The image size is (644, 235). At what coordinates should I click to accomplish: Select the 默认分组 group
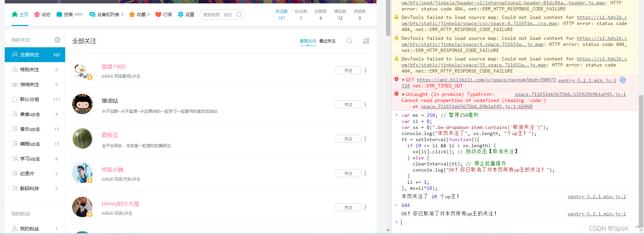(x=35, y=99)
